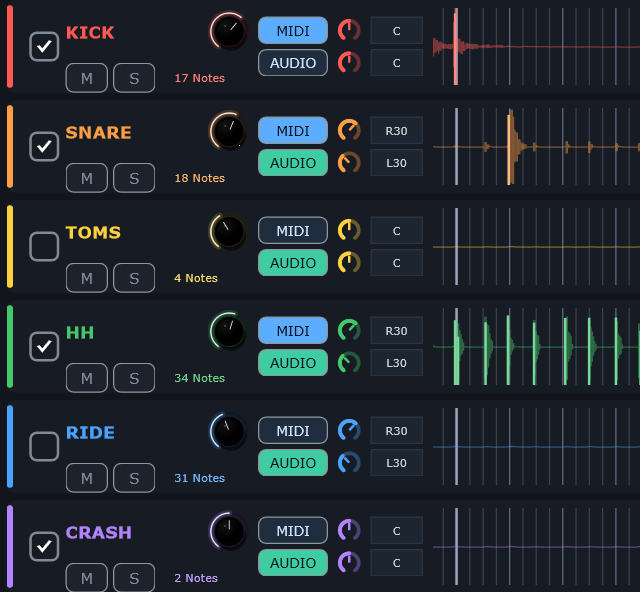
Task: Toggle the TOMS MIDI button
Action: point(293,231)
